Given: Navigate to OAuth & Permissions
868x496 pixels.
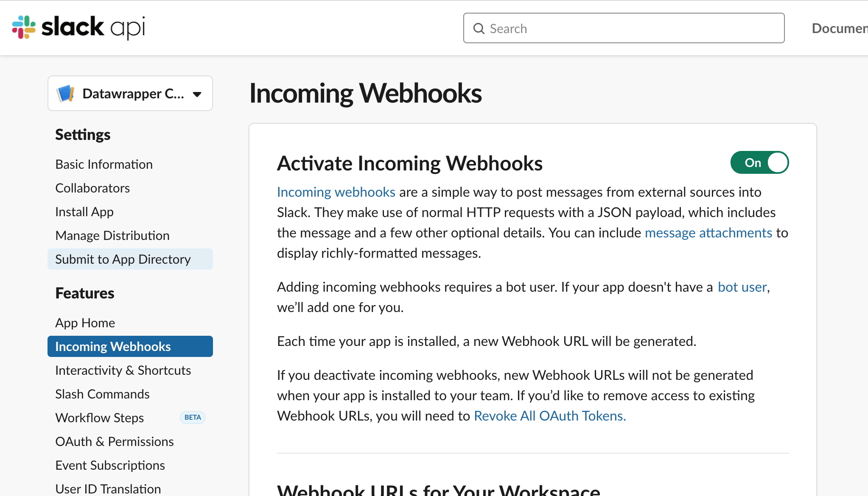Looking at the screenshot, I should [x=115, y=441].
